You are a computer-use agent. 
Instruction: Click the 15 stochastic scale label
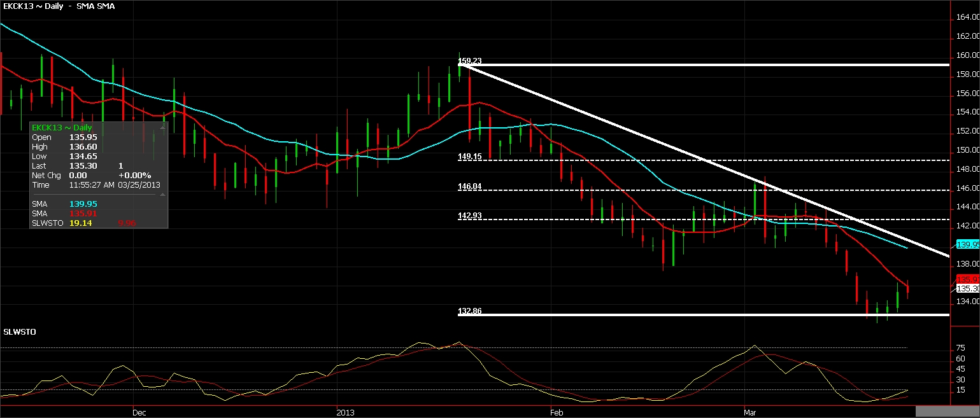point(960,390)
